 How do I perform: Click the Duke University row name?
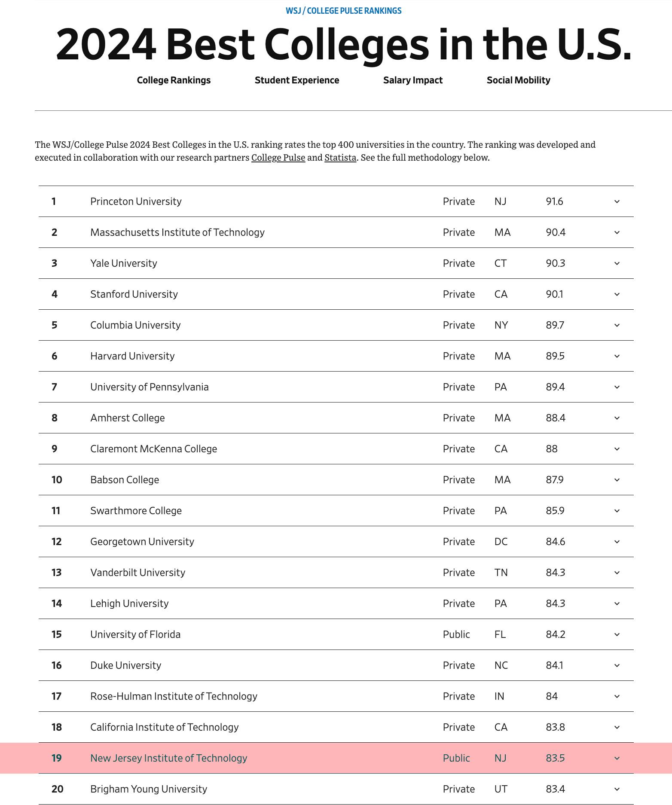[125, 665]
